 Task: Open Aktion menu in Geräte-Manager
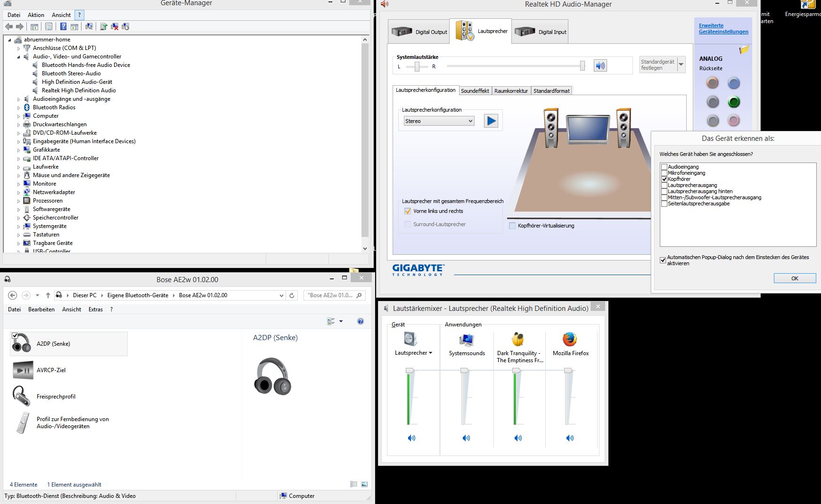pos(36,15)
